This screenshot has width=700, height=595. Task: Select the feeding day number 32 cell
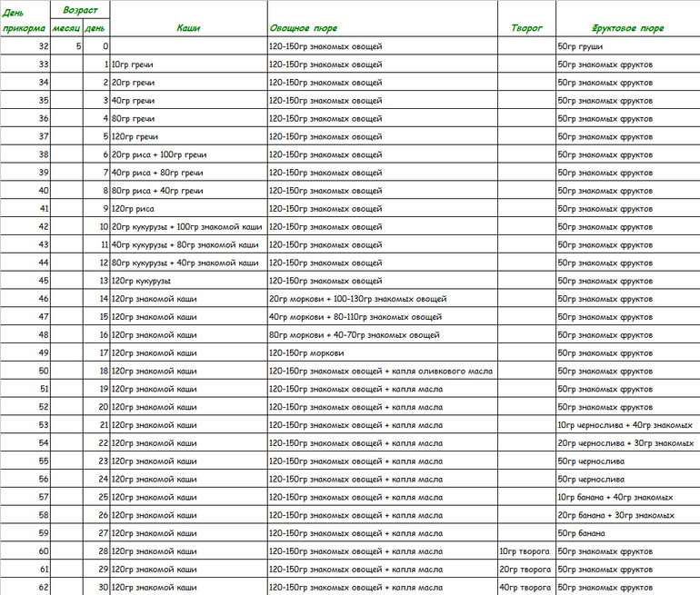pyautogui.click(x=25, y=46)
